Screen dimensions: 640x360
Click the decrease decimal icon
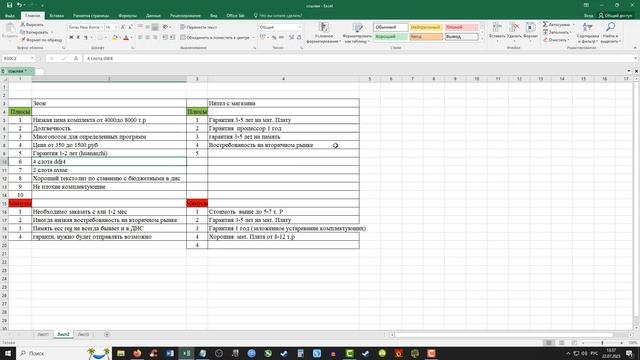point(299,38)
